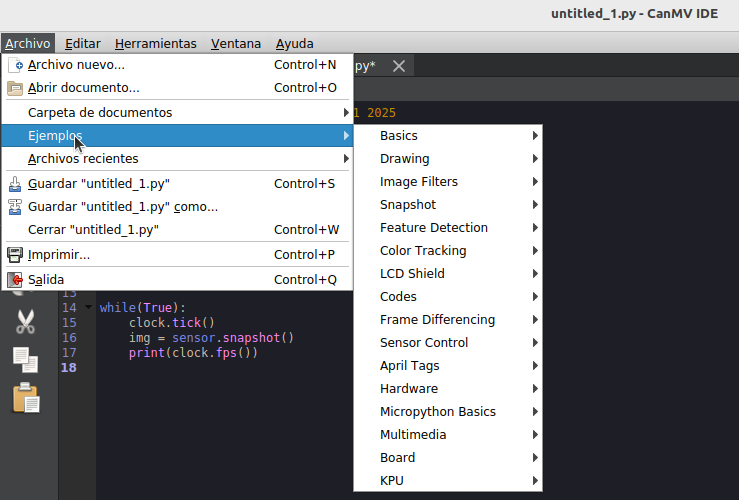Open the Sensor Control examples submenu
Viewport: 739px width, 500px height.
point(448,343)
